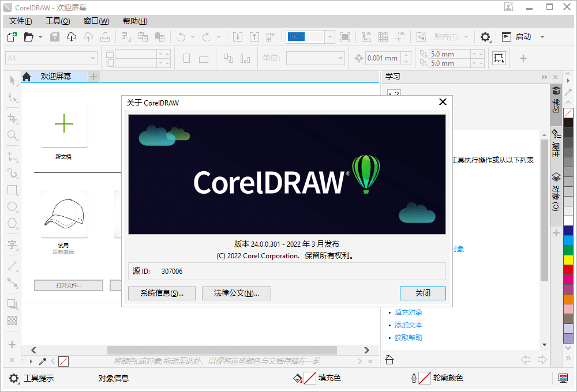Click the Import icon in the toolbar
The image size is (577, 392).
coord(237,36)
